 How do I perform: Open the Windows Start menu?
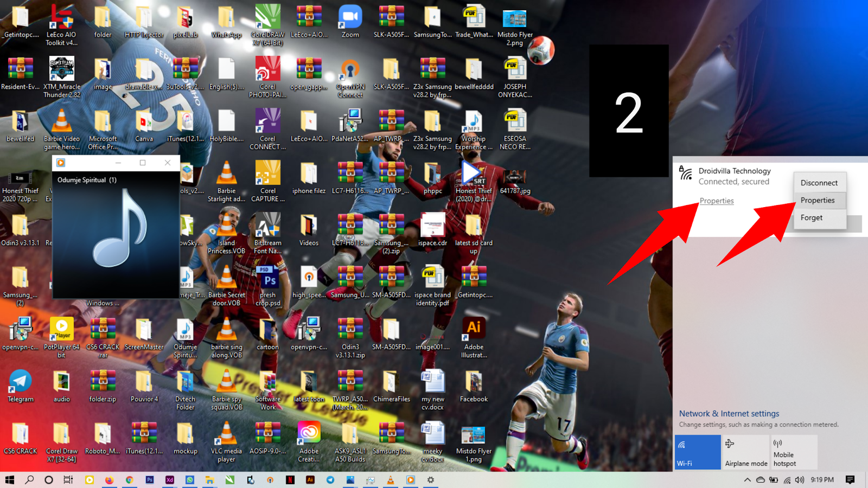[x=9, y=480]
